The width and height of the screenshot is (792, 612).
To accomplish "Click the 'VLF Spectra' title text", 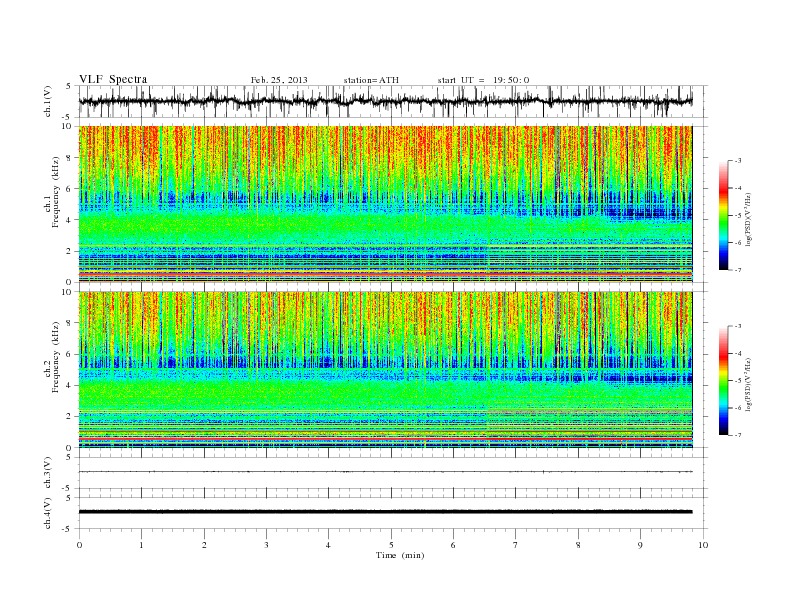I will (x=113, y=79).
